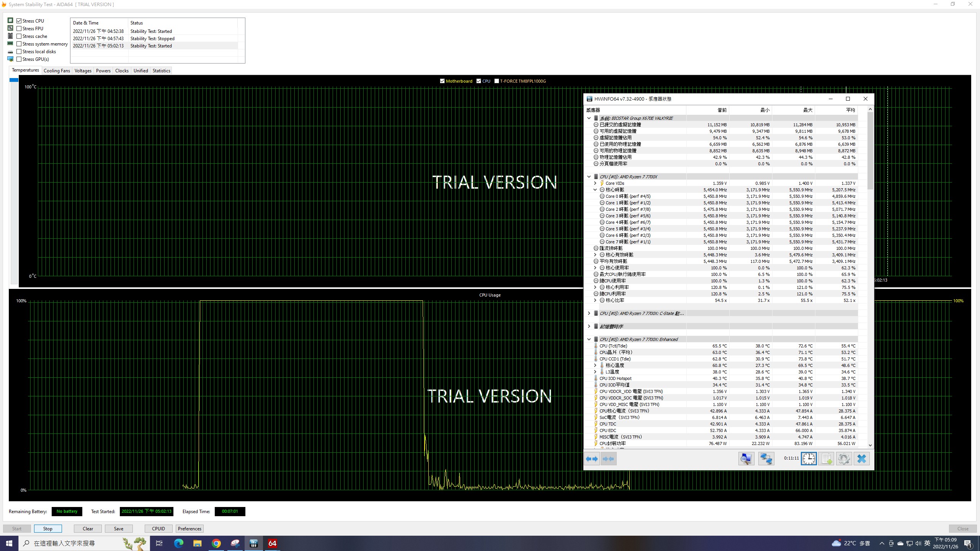Reset sensor min/max via the HWiNFO64 clock icon
This screenshot has width=980, height=551.
(x=808, y=458)
